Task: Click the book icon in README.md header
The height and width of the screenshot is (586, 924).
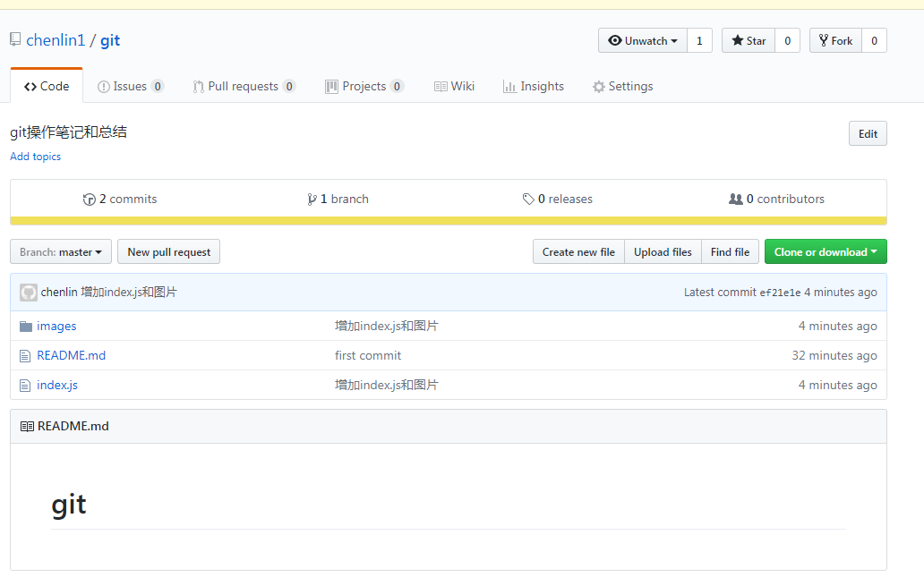Action: [27, 427]
